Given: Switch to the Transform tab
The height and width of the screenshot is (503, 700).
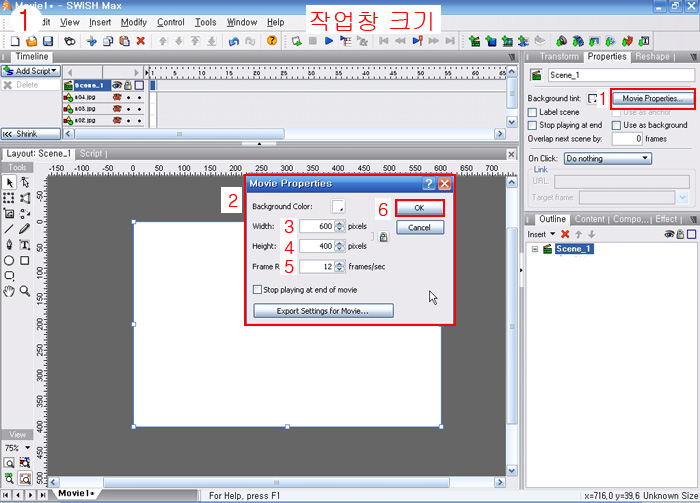Looking at the screenshot, I should click(559, 57).
